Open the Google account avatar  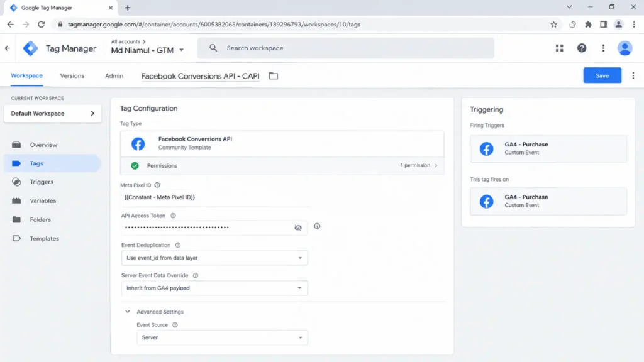[x=625, y=48]
